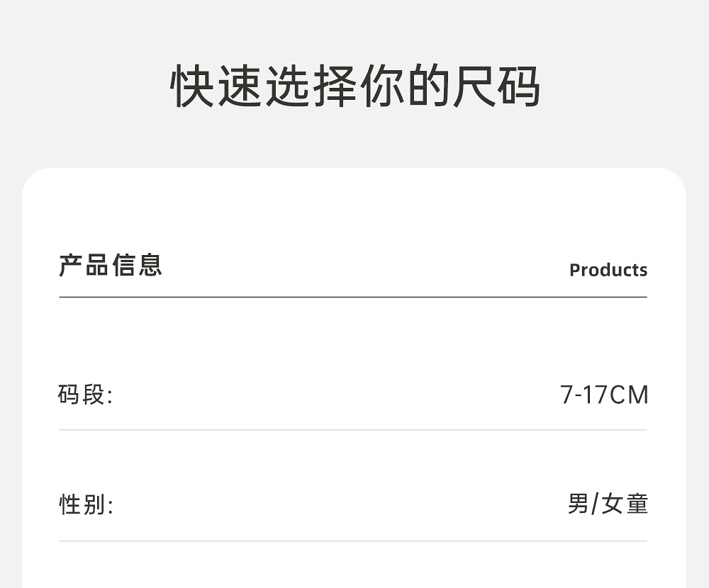Select the "男/女童" gender value
Image resolution: width=709 pixels, height=588 pixels.
click(608, 504)
